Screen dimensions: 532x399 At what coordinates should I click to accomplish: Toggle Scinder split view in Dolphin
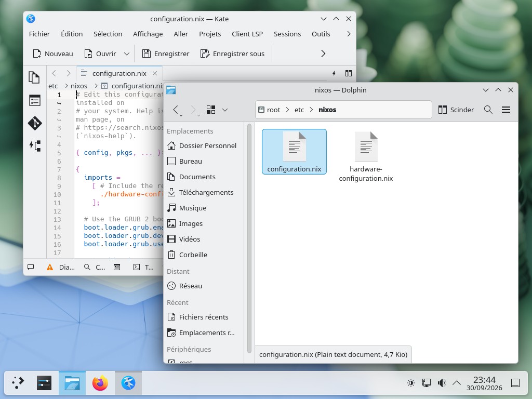point(456,110)
